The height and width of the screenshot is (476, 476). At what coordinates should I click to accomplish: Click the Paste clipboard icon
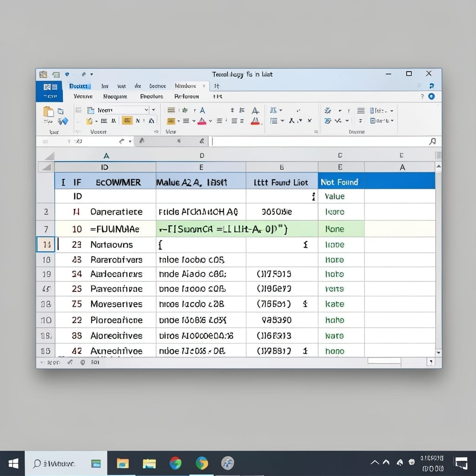[x=48, y=112]
